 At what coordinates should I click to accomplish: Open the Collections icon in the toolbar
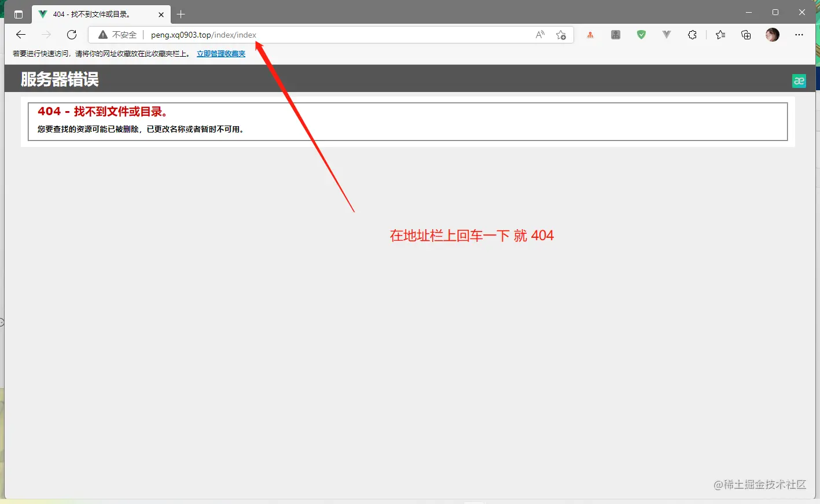point(745,35)
